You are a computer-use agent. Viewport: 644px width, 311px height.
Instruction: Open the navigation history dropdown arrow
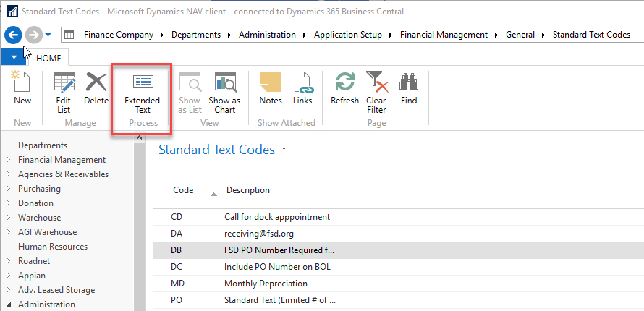tap(48, 35)
